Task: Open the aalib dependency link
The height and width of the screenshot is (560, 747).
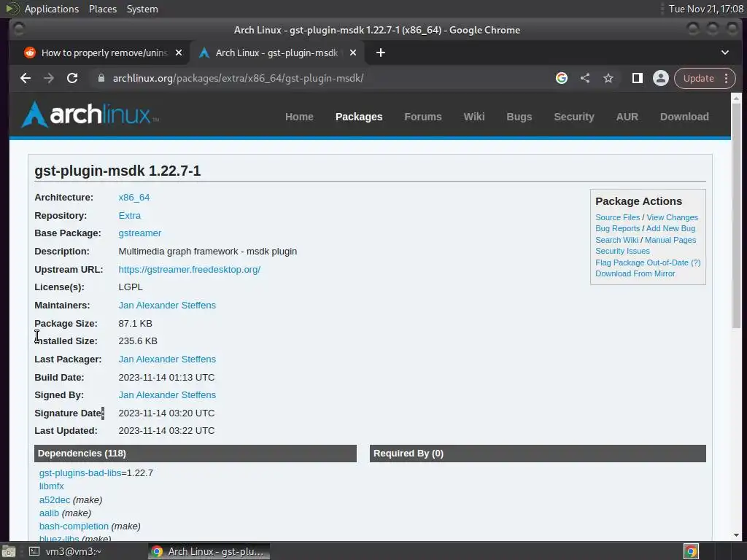Action: pos(49,513)
